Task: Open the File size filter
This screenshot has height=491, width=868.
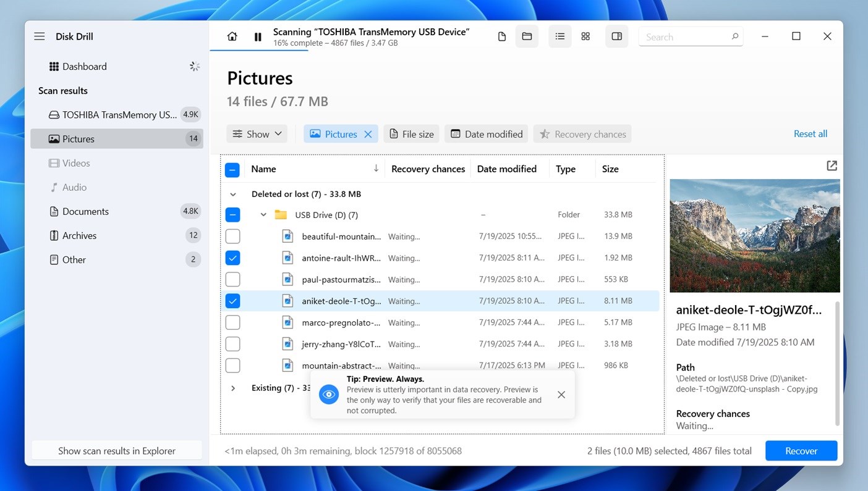Action: pos(412,134)
